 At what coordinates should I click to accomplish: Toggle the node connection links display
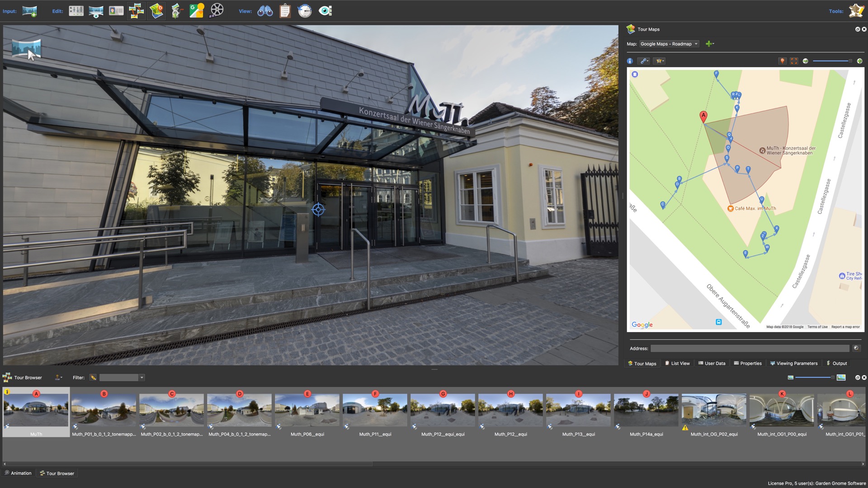tap(644, 61)
